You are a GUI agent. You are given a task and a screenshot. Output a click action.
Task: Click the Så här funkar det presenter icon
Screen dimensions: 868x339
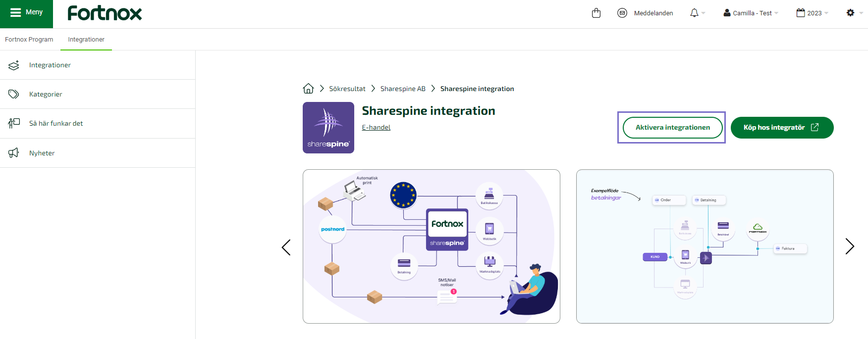click(14, 123)
